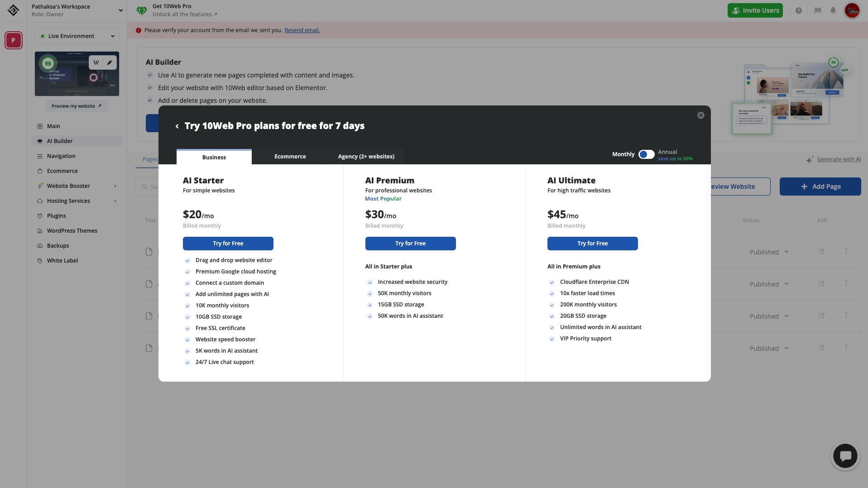The width and height of the screenshot is (868, 488).
Task: Expand the workspace selector chevron
Action: [x=120, y=10]
